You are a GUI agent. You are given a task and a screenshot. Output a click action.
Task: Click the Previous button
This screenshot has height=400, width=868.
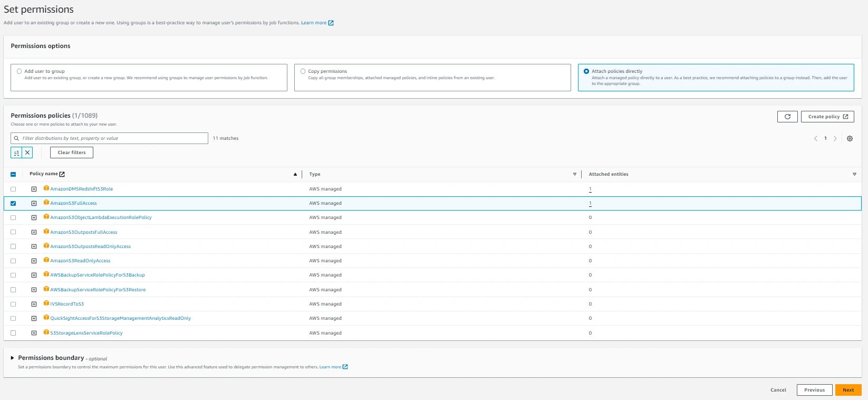[814, 390]
